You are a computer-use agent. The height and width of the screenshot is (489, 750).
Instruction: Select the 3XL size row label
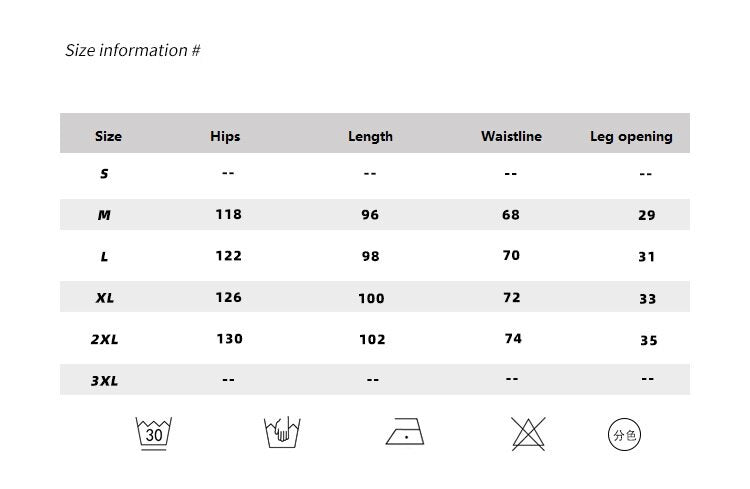pos(104,381)
